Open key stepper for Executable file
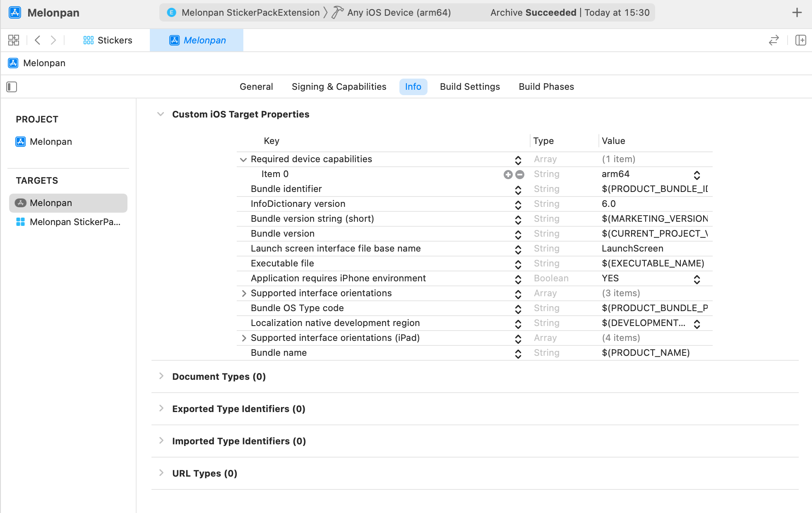This screenshot has height=513, width=812. 518,264
